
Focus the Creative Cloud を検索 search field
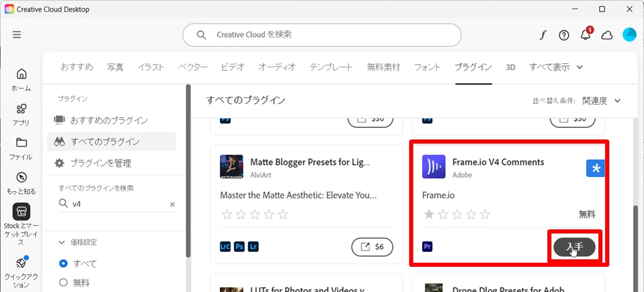pos(322,35)
